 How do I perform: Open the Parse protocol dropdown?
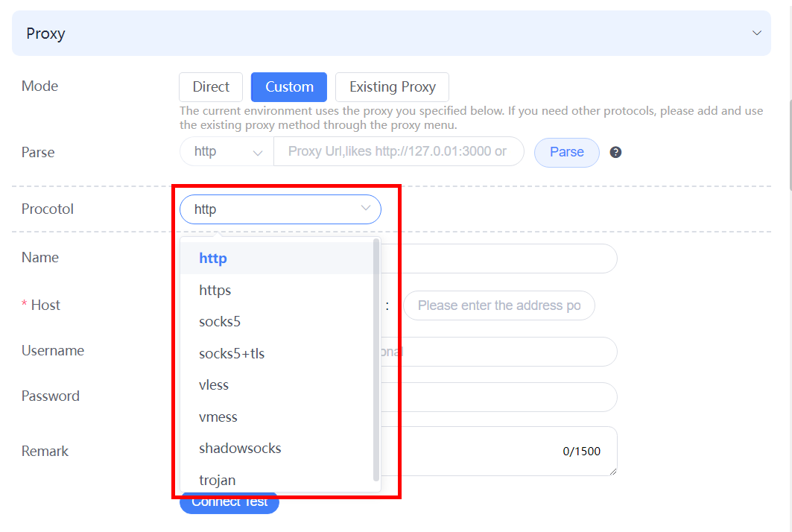226,151
